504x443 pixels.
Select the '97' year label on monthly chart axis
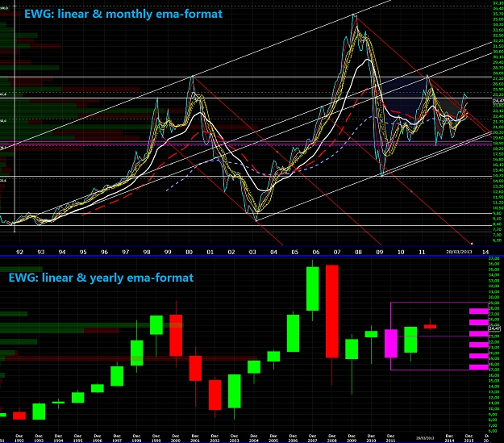point(125,252)
